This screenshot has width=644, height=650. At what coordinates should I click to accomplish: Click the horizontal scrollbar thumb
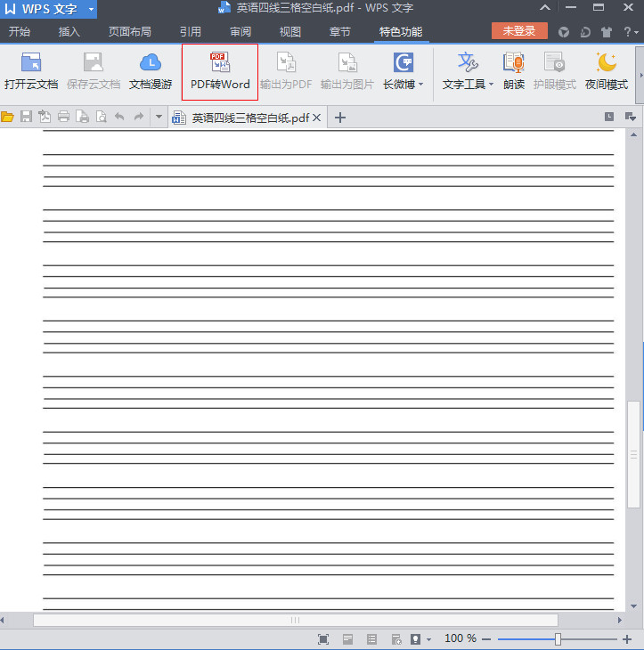[295, 620]
